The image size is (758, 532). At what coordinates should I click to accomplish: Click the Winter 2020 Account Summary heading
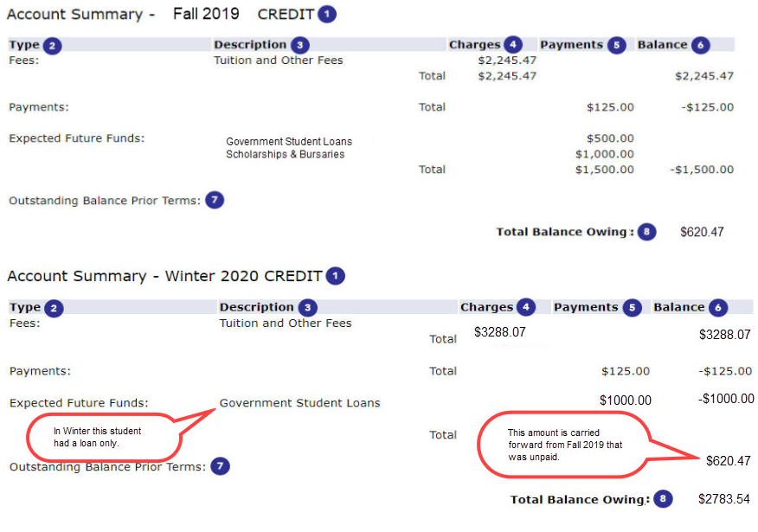point(164,277)
